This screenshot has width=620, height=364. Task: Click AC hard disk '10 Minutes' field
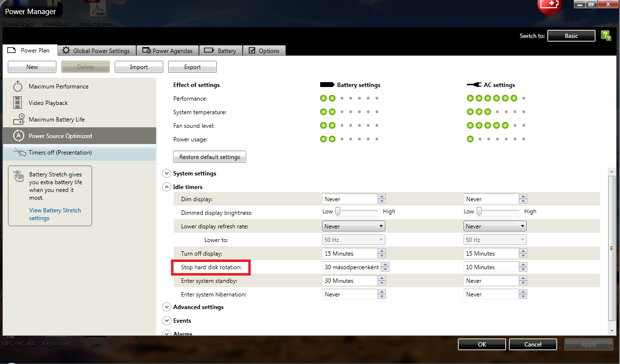pyautogui.click(x=492, y=267)
